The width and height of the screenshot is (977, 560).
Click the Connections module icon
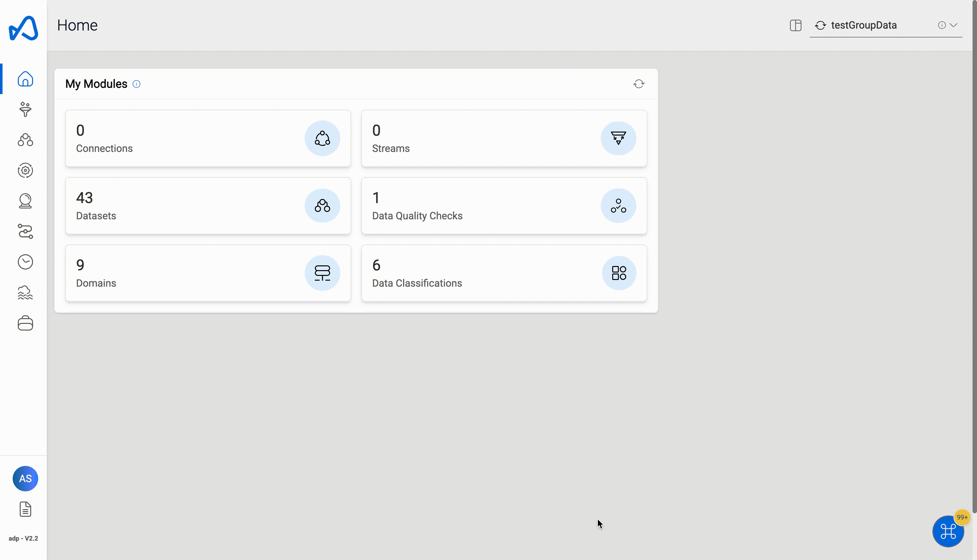point(322,138)
